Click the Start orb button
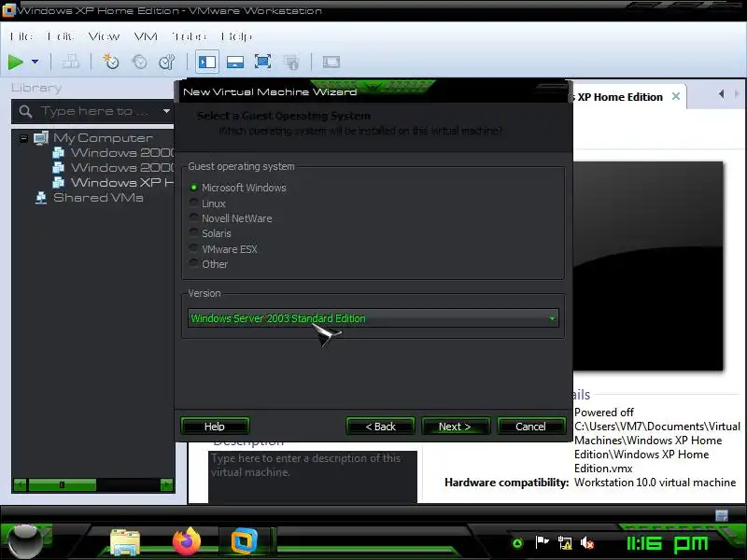The height and width of the screenshot is (560, 747). [x=25, y=542]
